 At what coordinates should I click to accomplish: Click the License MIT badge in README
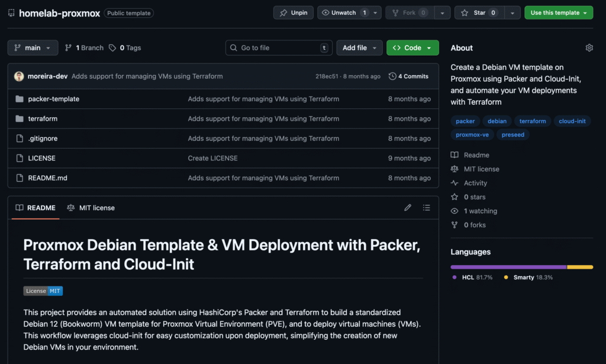pos(43,291)
